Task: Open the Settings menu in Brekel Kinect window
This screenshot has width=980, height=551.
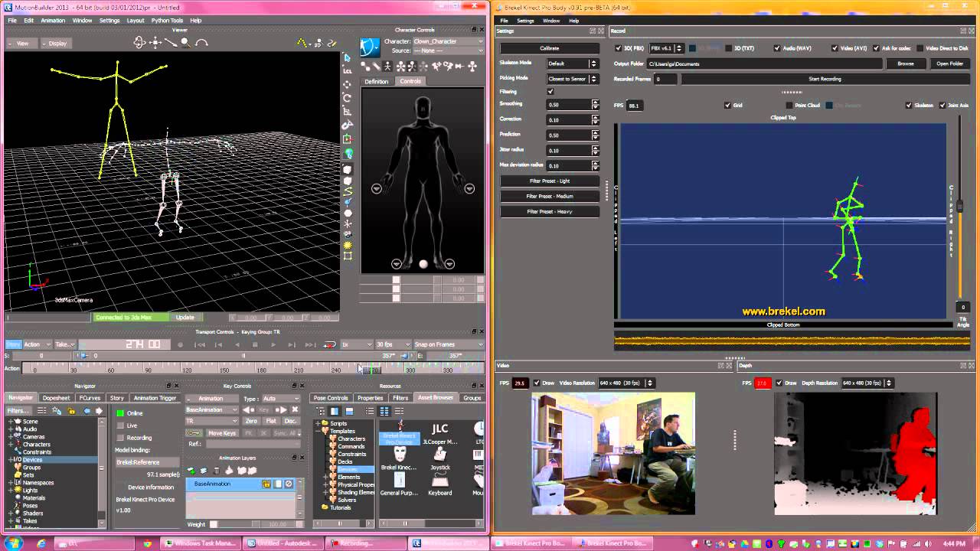Action: pos(525,21)
